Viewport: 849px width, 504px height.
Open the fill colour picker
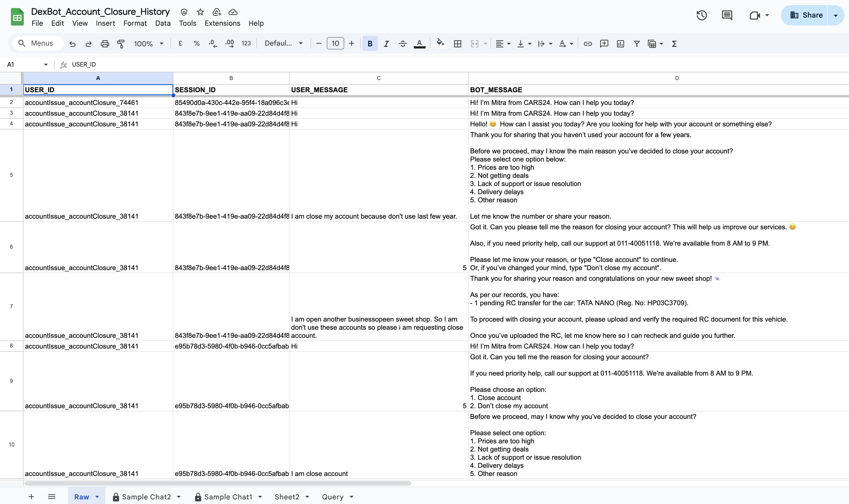pyautogui.click(x=440, y=44)
